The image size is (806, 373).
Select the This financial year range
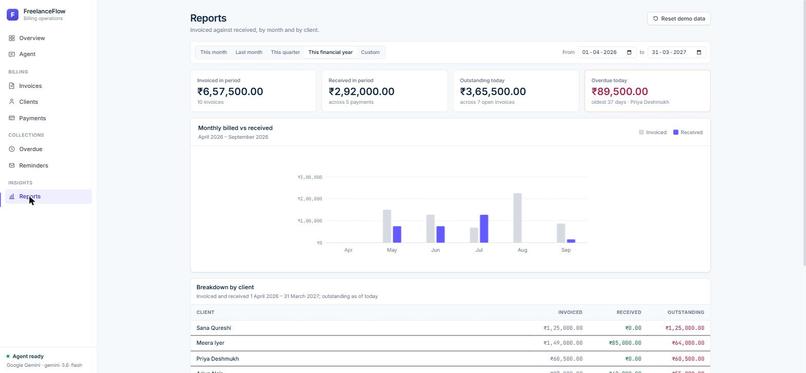tap(331, 52)
